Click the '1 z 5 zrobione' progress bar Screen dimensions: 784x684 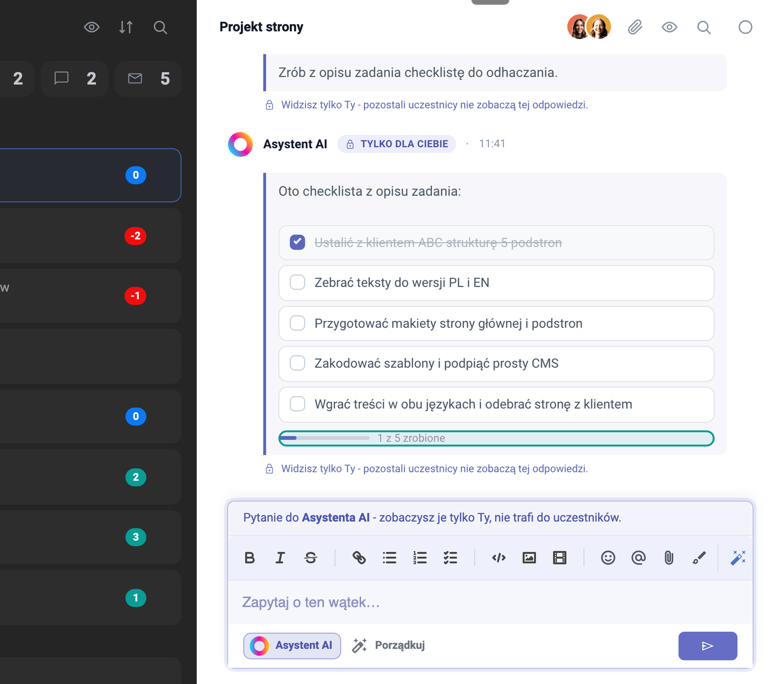496,438
